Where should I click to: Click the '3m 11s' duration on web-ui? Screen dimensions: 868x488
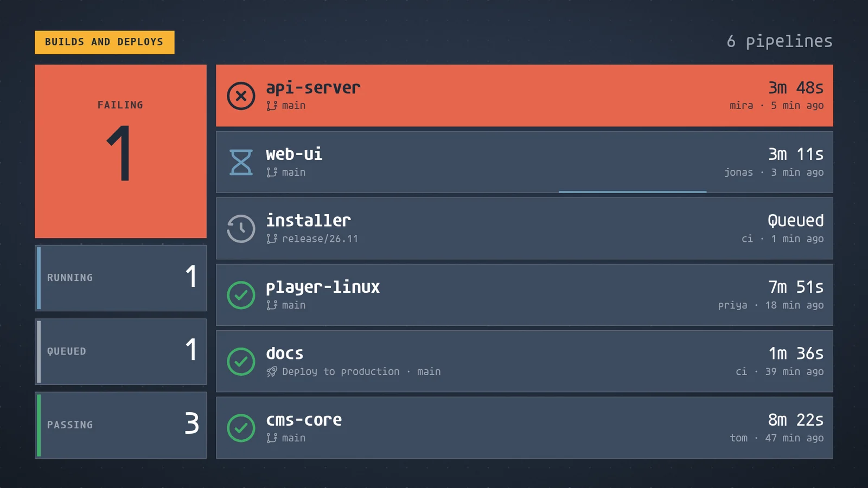pyautogui.click(x=796, y=154)
